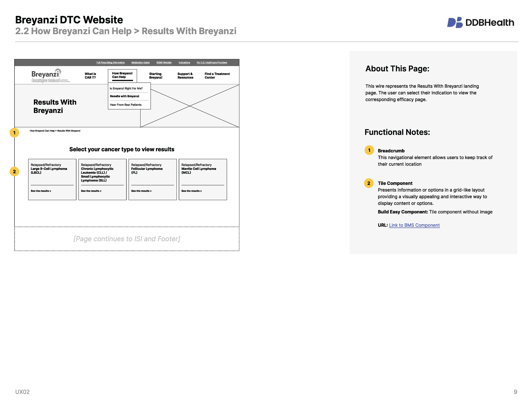This screenshot has height=404, width=532.
Task: Click See the results under CLL/SLL tile
Action: (91, 191)
